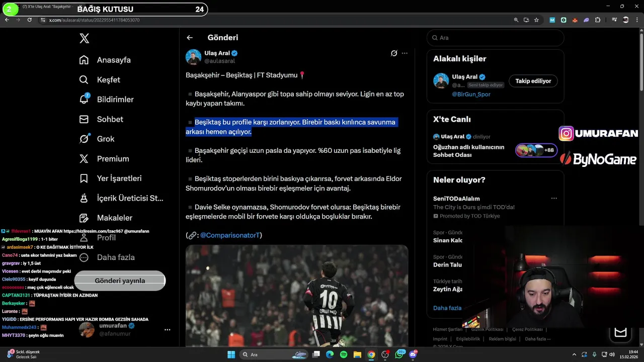Open Makaleler article icon
The height and width of the screenshot is (362, 644).
coord(84,218)
